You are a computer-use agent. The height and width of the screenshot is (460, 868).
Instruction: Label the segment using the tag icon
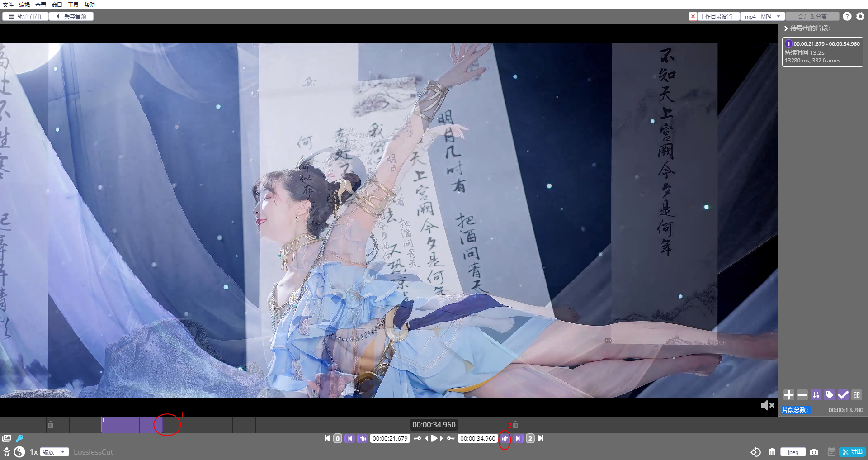830,395
